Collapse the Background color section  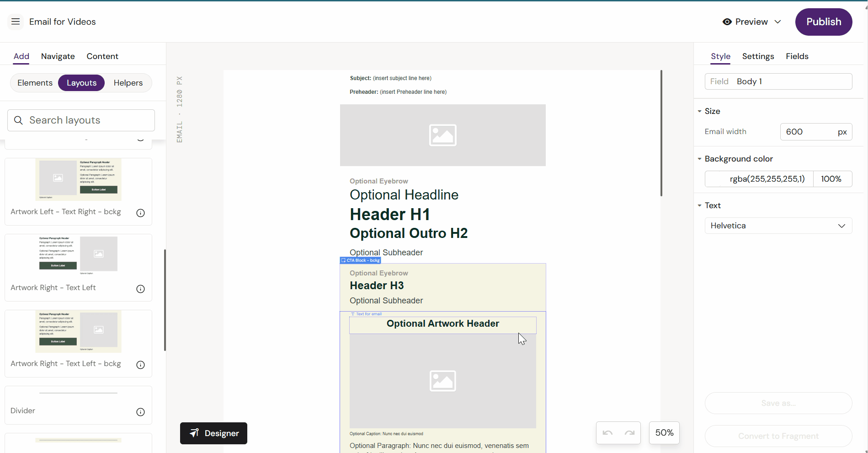[x=699, y=159]
